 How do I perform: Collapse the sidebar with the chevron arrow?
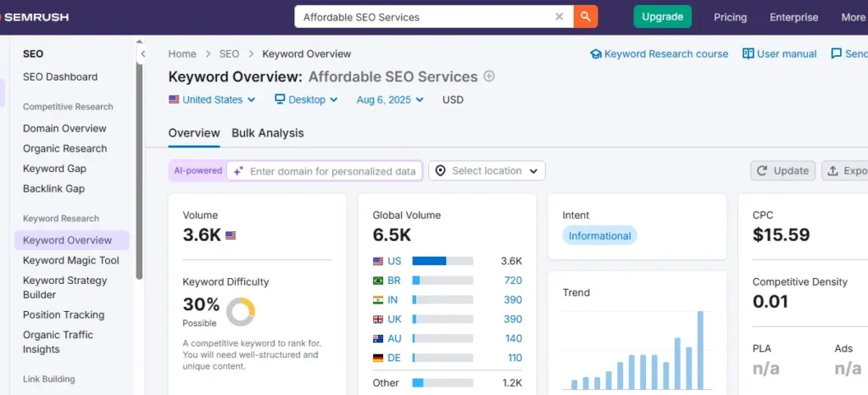[142, 53]
